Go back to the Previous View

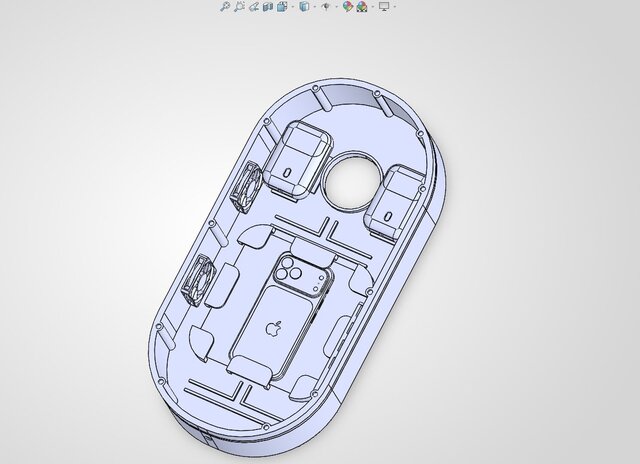(x=254, y=7)
